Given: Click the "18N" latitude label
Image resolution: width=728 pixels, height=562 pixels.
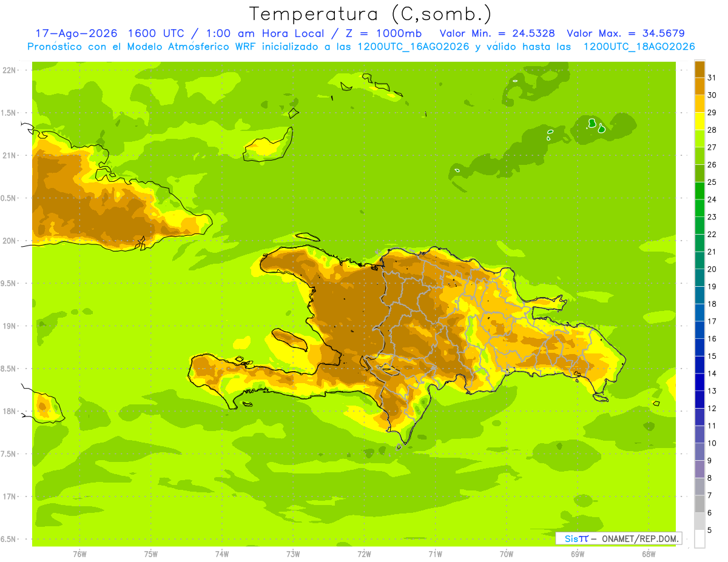Looking at the screenshot, I should click(10, 411).
